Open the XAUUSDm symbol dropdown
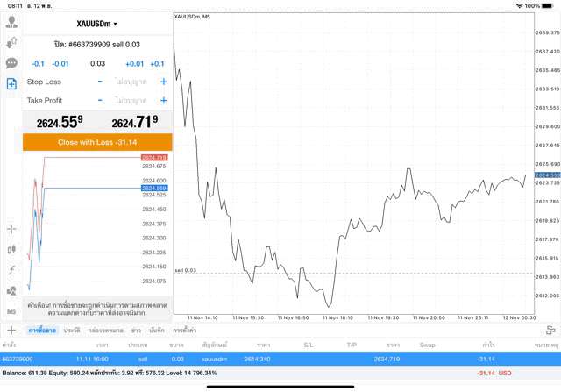The image size is (561, 392). (x=97, y=24)
